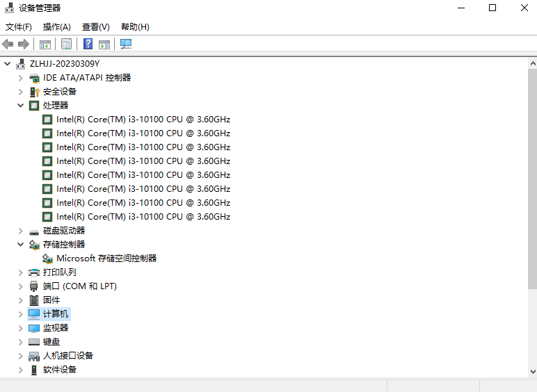Maximize the 设备管理器 window
The width and height of the screenshot is (537, 392).
coord(492,8)
